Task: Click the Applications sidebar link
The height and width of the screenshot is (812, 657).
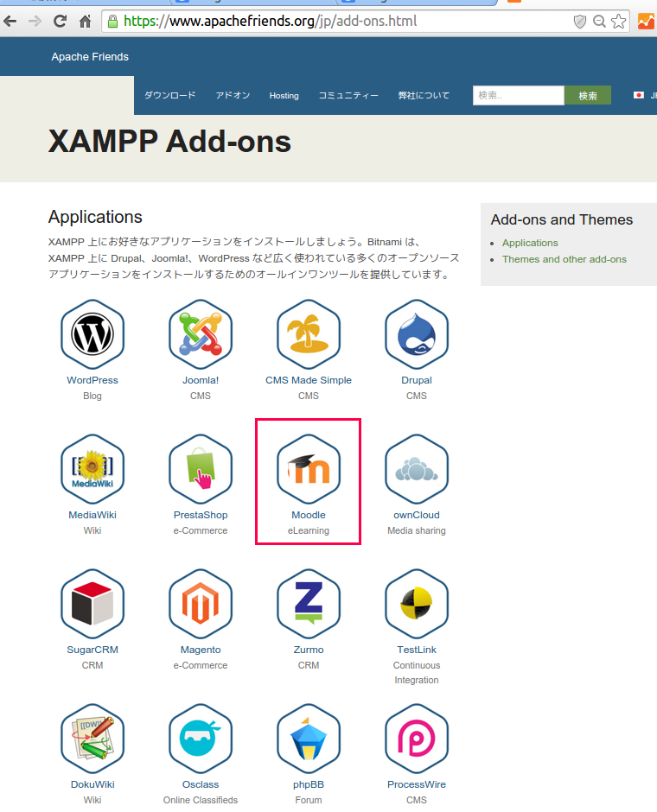Action: (530, 243)
